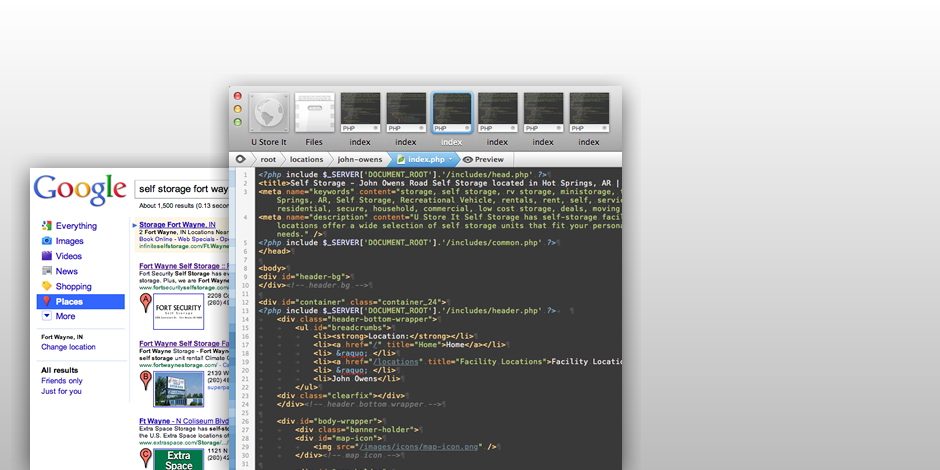Open the Fort Security Self Storage thumbnail
The width and height of the screenshot is (940, 470).
click(x=179, y=312)
